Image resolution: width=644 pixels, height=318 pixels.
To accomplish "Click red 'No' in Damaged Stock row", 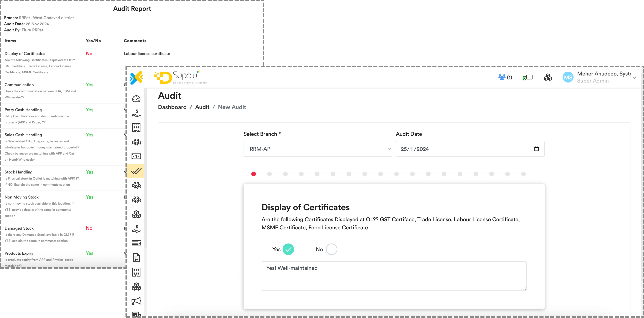I will pos(89,228).
